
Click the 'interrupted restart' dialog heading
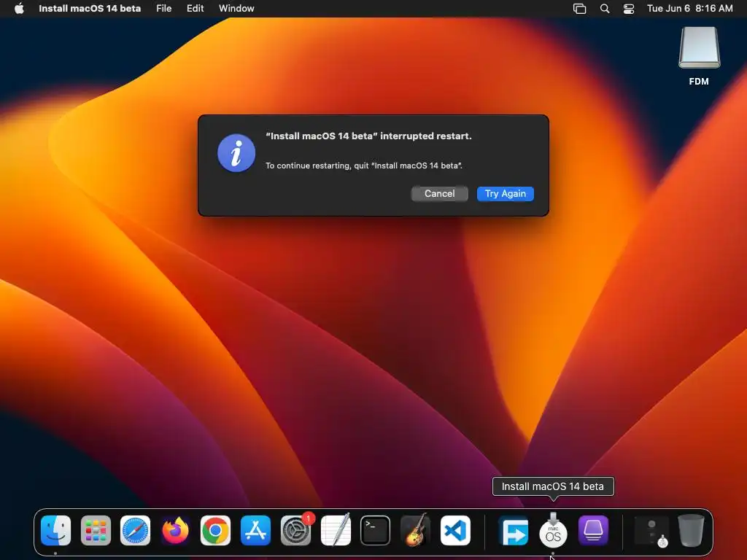coord(368,136)
